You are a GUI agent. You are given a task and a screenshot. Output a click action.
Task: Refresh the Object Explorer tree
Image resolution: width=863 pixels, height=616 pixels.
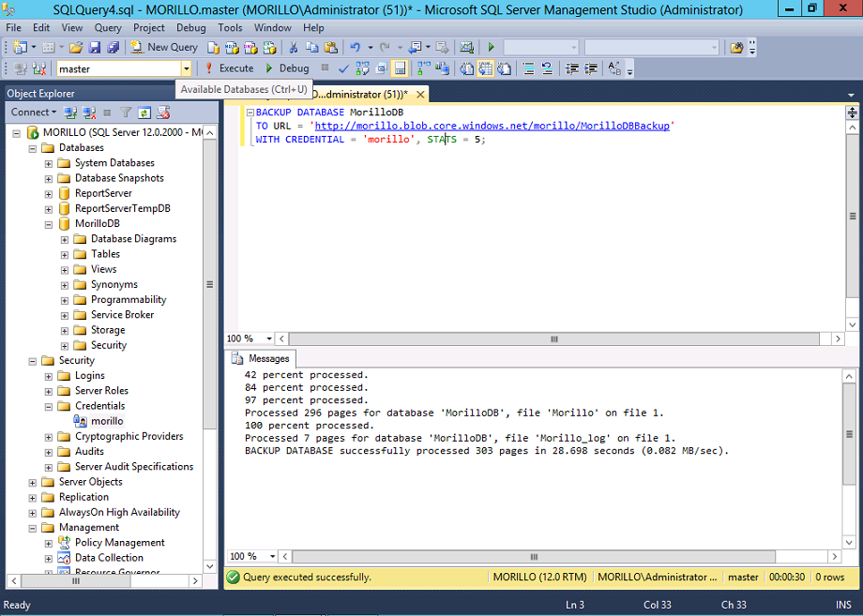(x=144, y=113)
